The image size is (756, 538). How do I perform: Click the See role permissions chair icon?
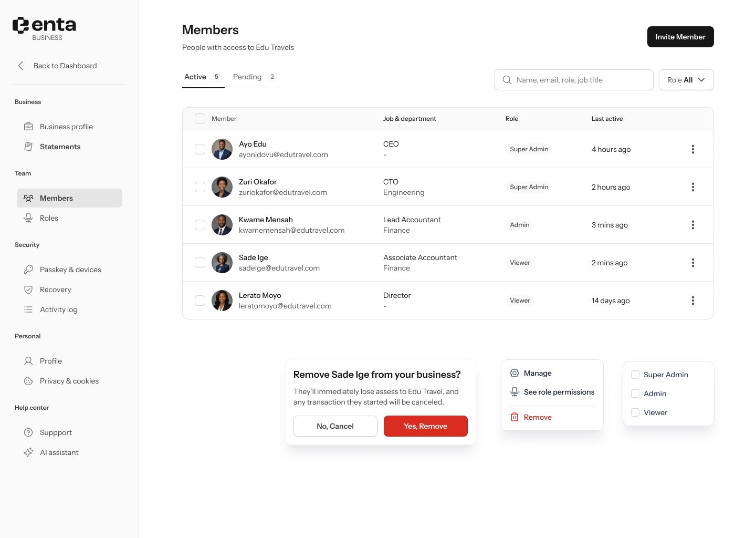514,392
